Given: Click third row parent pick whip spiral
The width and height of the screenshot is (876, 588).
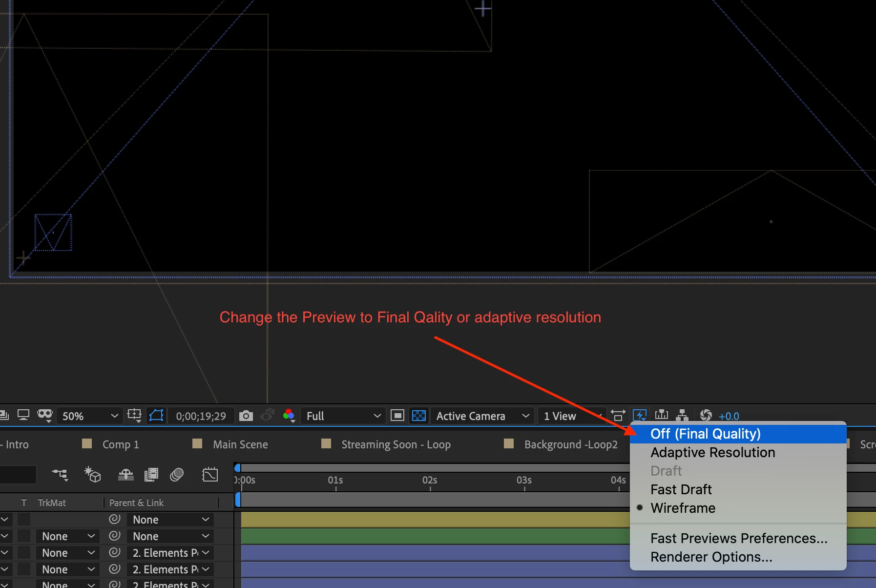Looking at the screenshot, I should click(x=115, y=552).
